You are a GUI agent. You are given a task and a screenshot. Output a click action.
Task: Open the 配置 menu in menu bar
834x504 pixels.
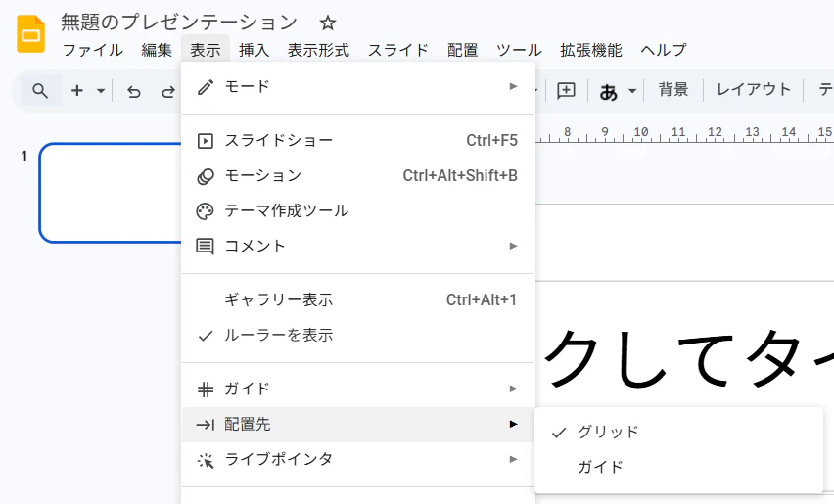tap(462, 50)
